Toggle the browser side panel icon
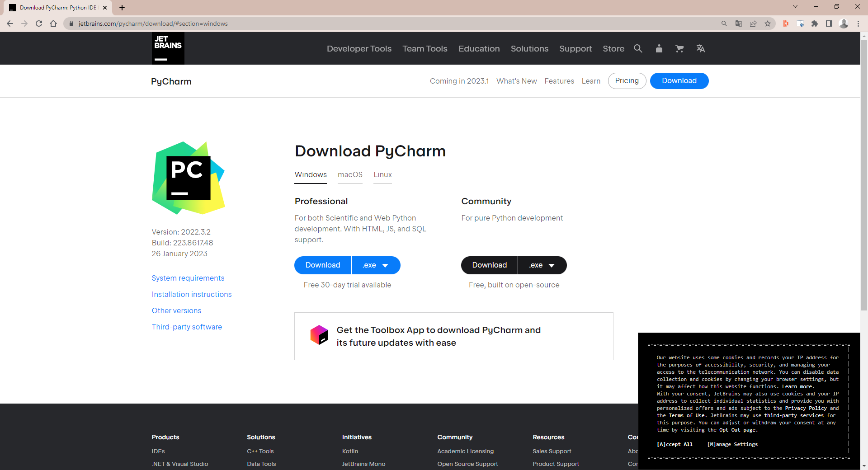The width and height of the screenshot is (868, 470). 829,23
